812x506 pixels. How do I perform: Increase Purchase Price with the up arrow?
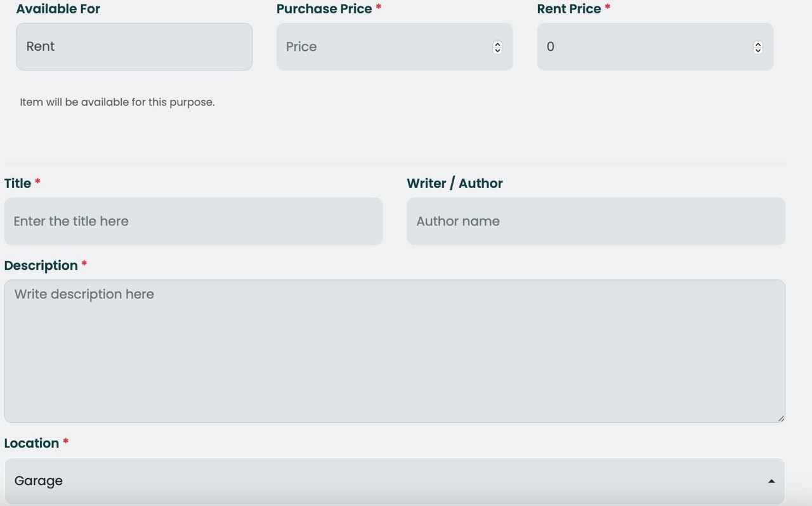tap(497, 44)
